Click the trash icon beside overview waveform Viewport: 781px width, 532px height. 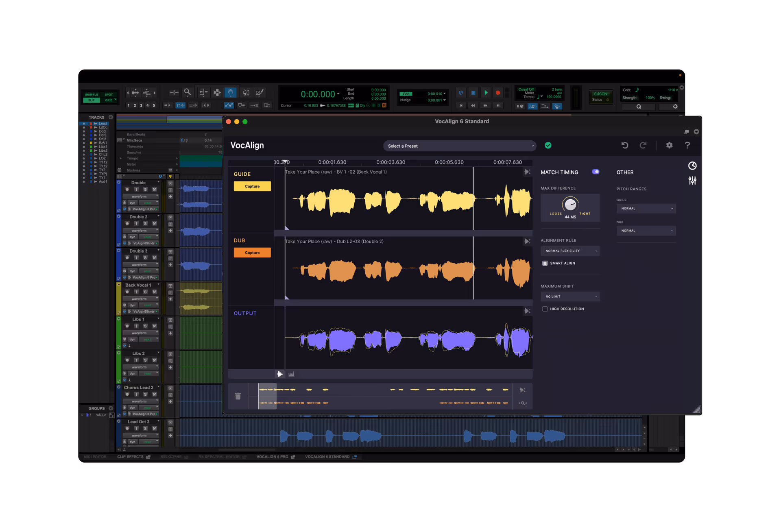point(238,396)
